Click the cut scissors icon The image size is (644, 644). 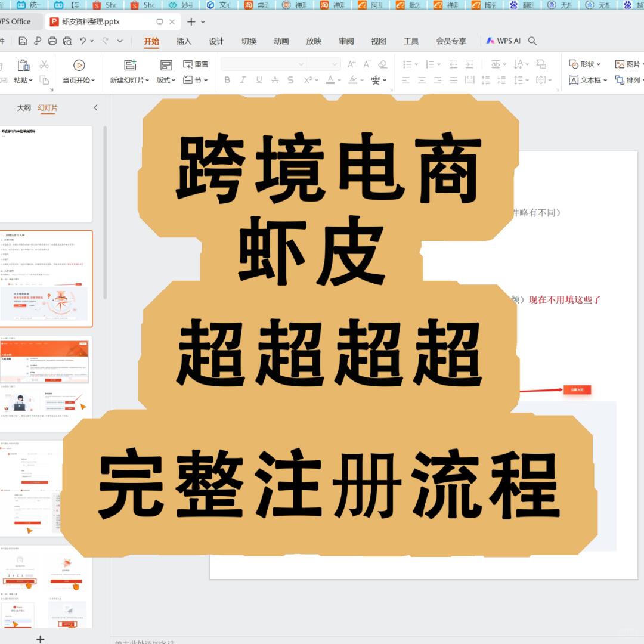point(44,64)
